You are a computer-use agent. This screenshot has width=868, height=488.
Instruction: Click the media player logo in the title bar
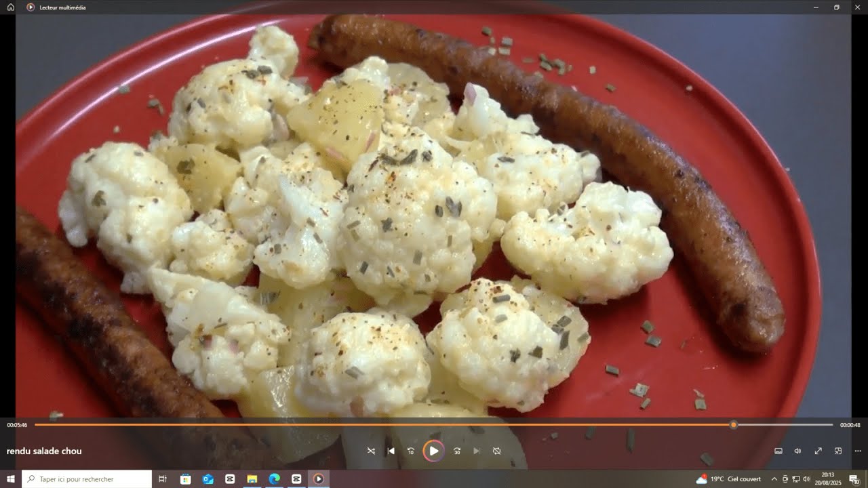pyautogui.click(x=31, y=7)
